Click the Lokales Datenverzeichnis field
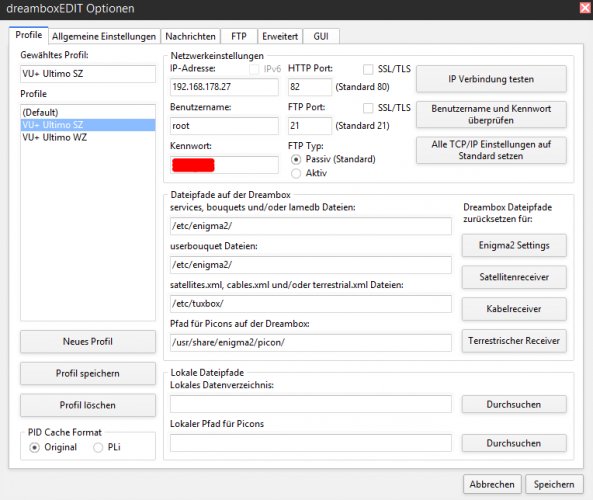593x500 pixels. point(310,404)
